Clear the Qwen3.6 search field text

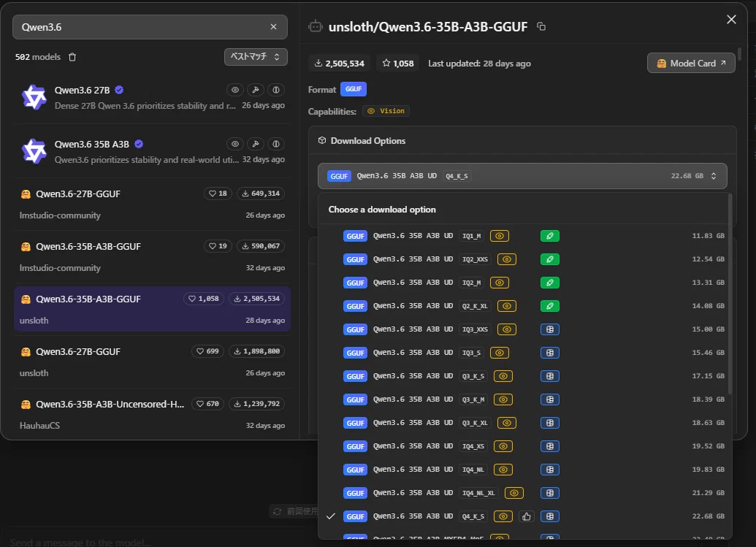point(273,27)
